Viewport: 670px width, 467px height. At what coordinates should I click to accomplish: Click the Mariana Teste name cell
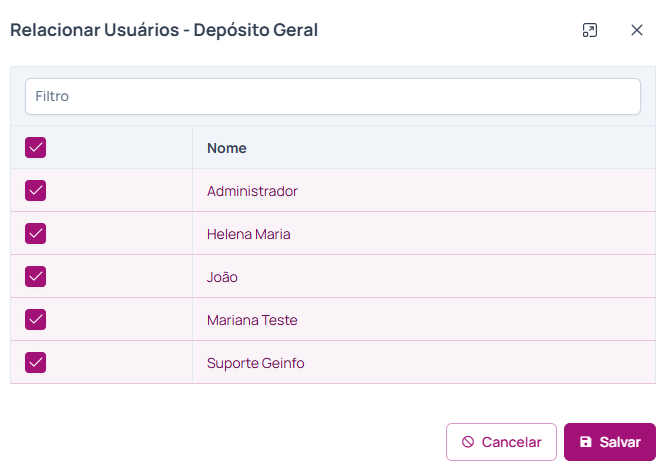point(252,320)
